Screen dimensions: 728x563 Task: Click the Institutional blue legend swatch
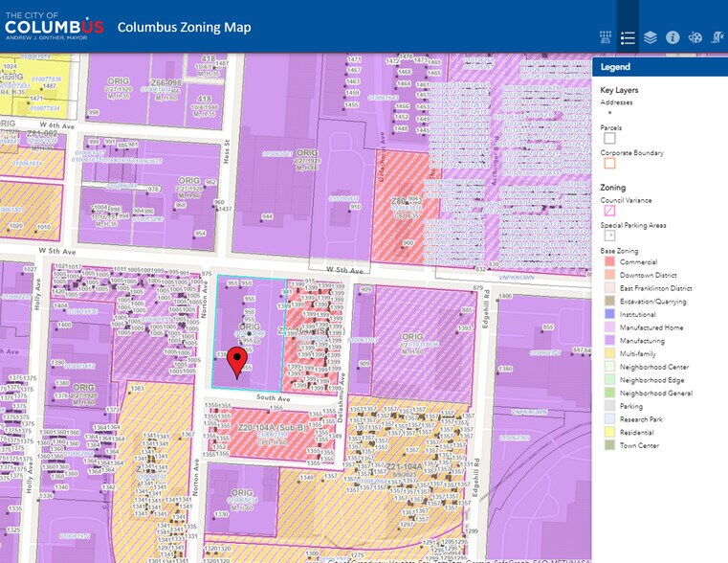[608, 314]
